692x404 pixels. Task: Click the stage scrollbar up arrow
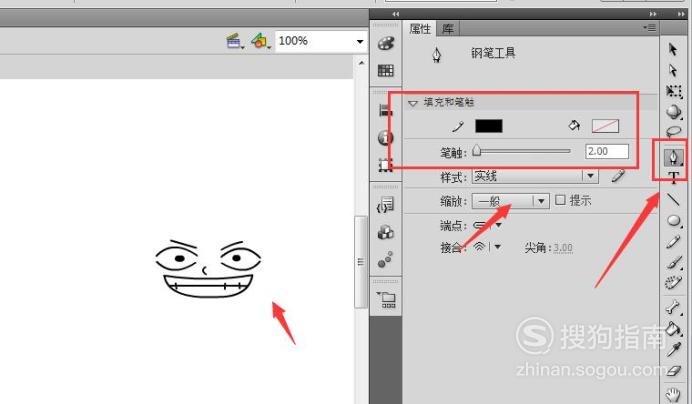[361, 63]
